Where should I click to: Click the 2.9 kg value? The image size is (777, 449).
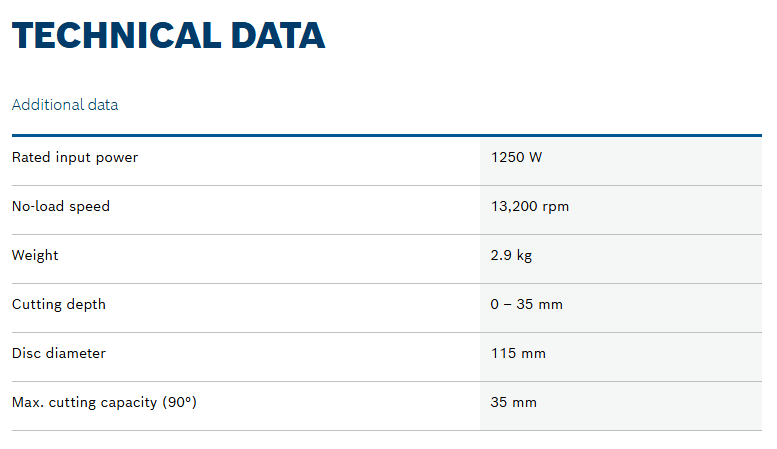[x=511, y=255]
